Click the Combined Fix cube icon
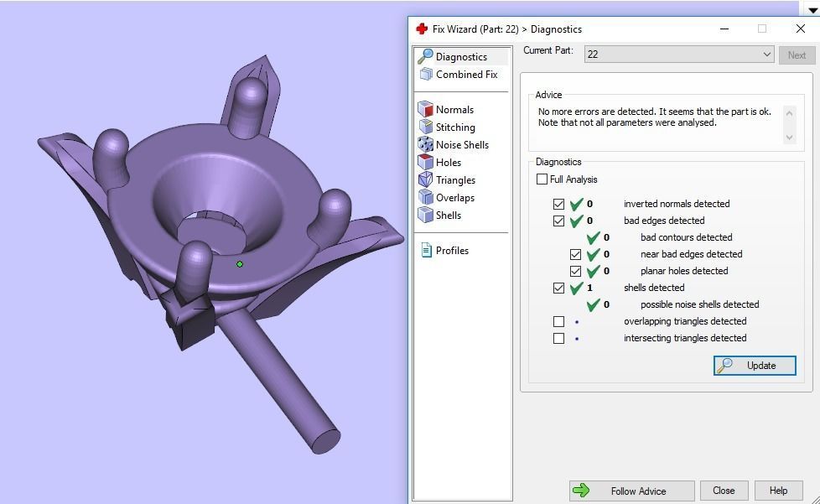Viewport: 820px width, 504px height. coord(426,75)
